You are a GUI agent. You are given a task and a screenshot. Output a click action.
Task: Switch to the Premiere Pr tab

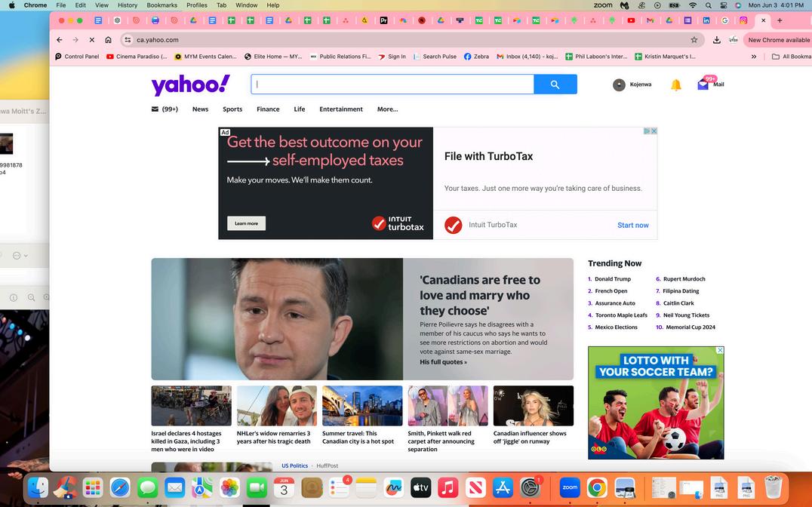coord(383,20)
